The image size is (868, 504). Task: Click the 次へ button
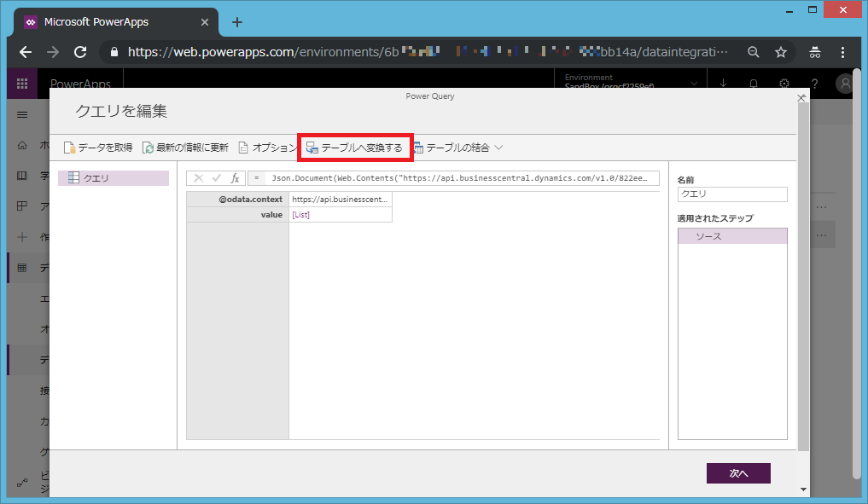point(738,473)
